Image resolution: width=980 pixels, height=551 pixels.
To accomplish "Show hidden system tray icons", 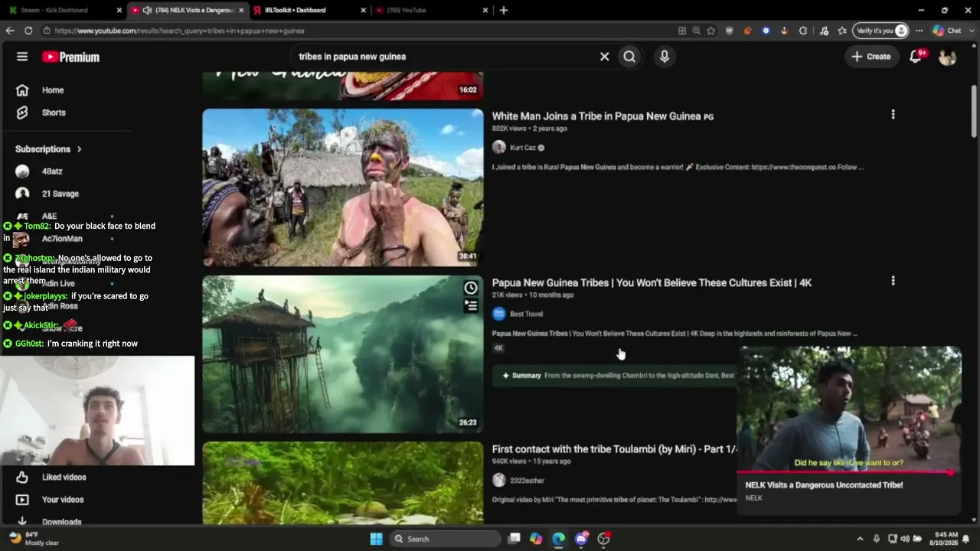I will click(860, 539).
